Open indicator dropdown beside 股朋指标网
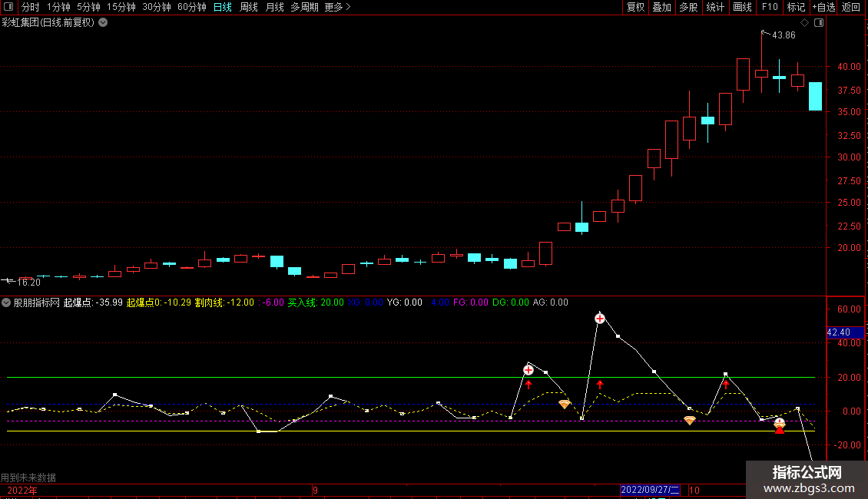 [x=6, y=302]
